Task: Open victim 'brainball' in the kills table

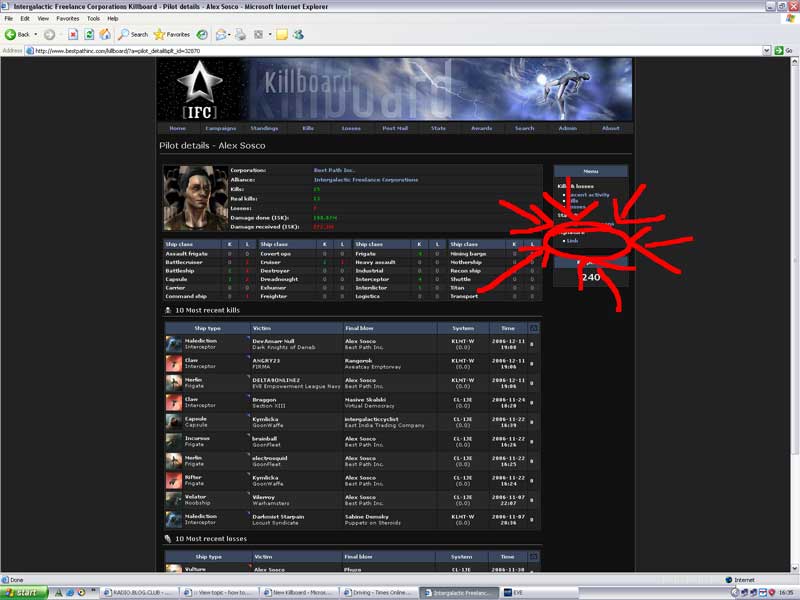Action: 265,438
